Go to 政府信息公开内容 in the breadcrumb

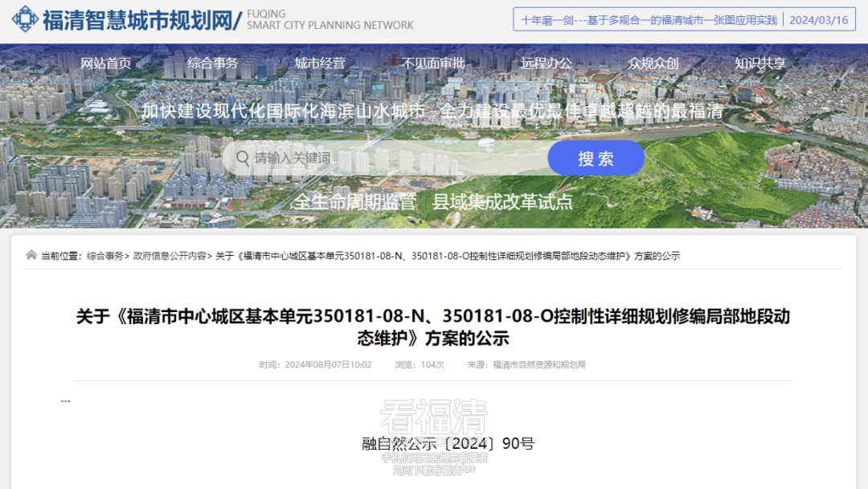click(170, 256)
